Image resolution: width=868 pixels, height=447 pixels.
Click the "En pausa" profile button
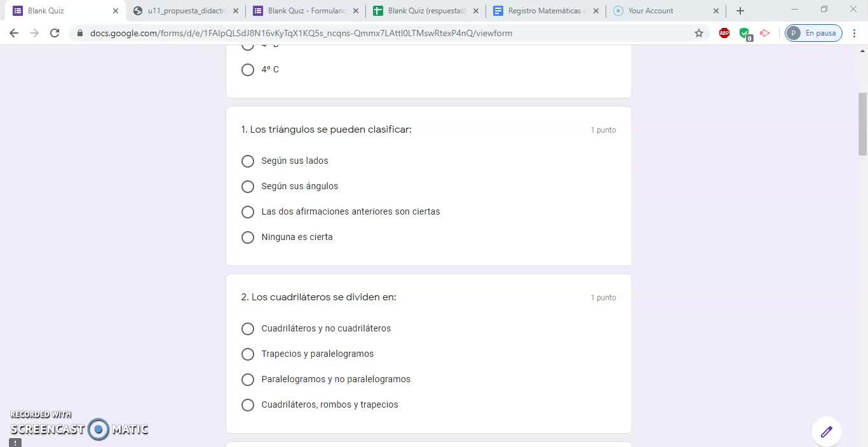(x=813, y=33)
